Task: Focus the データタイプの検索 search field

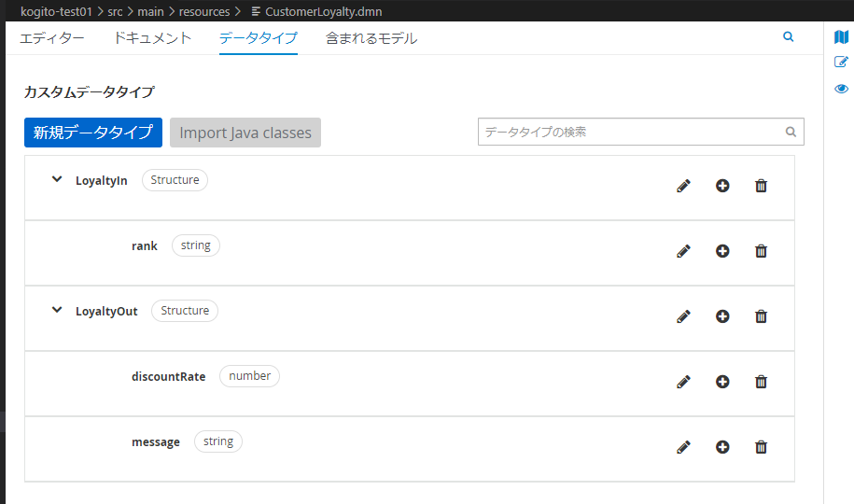Action: point(641,132)
